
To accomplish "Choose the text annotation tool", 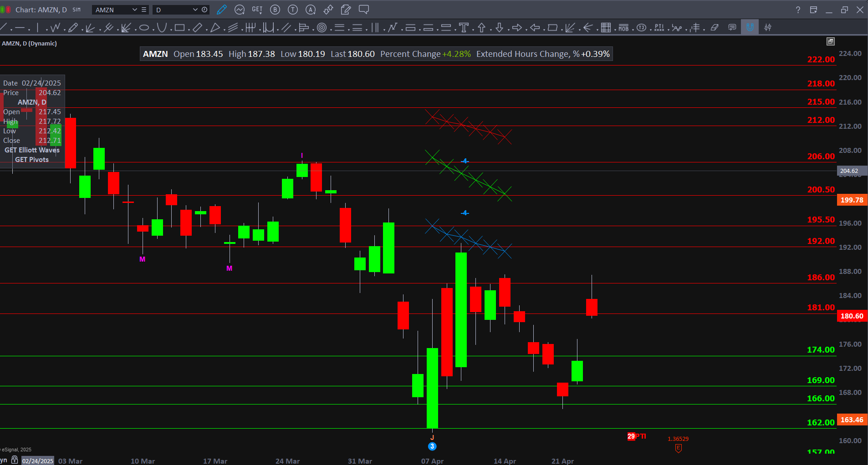I will [464, 28].
